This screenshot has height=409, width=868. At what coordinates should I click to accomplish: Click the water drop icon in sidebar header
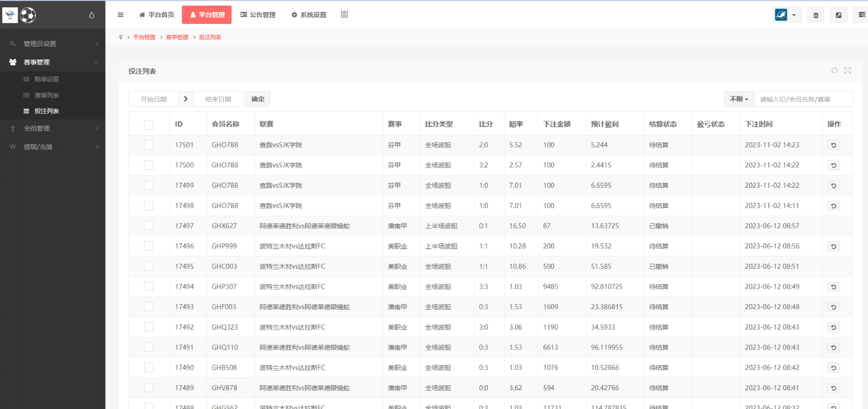click(92, 15)
